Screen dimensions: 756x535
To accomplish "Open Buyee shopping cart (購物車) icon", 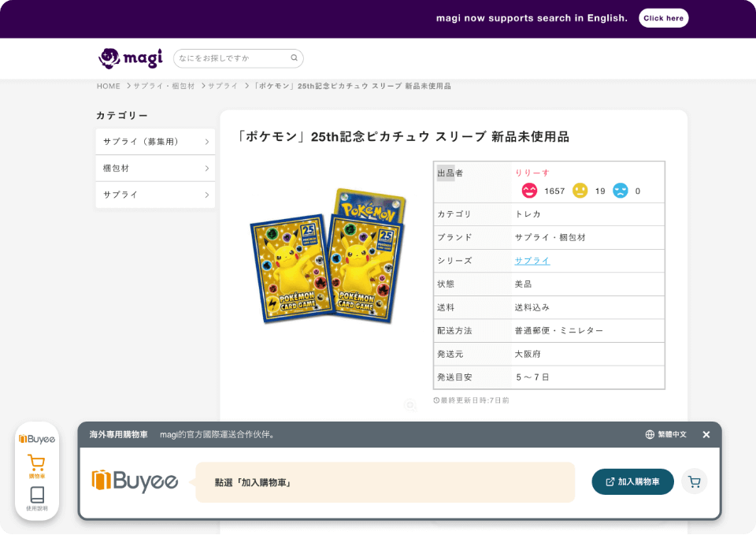I will coord(37,466).
